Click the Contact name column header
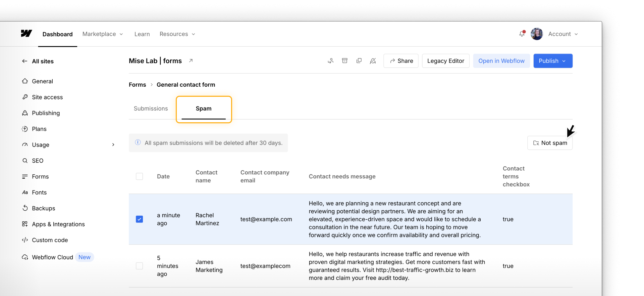Viewport: 644px width, 296px height. (x=206, y=176)
